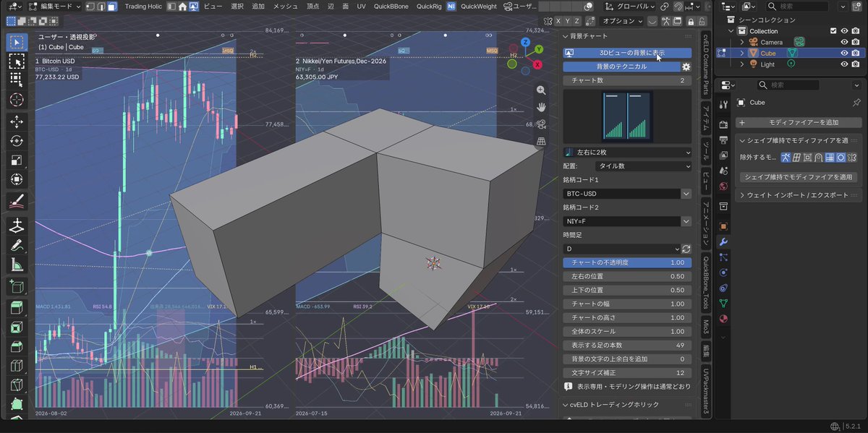
Task: Open the Tool properties tab icon
Action: pos(723,106)
